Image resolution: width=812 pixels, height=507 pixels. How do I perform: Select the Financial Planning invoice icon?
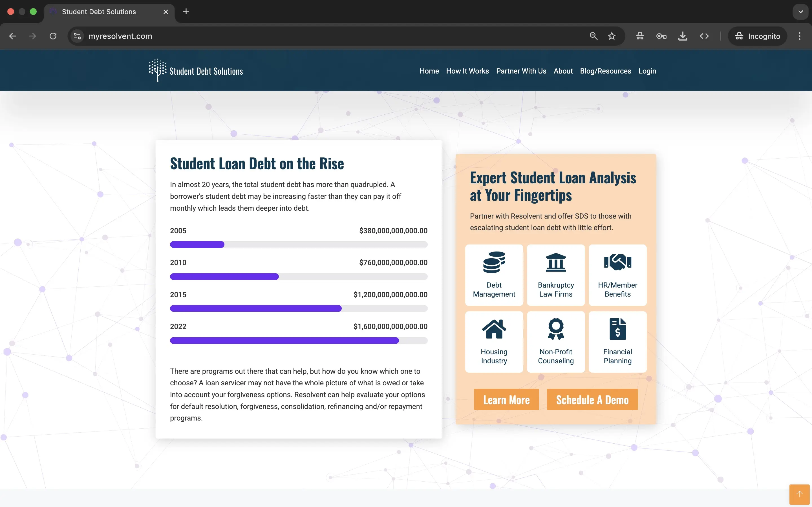coord(617,329)
